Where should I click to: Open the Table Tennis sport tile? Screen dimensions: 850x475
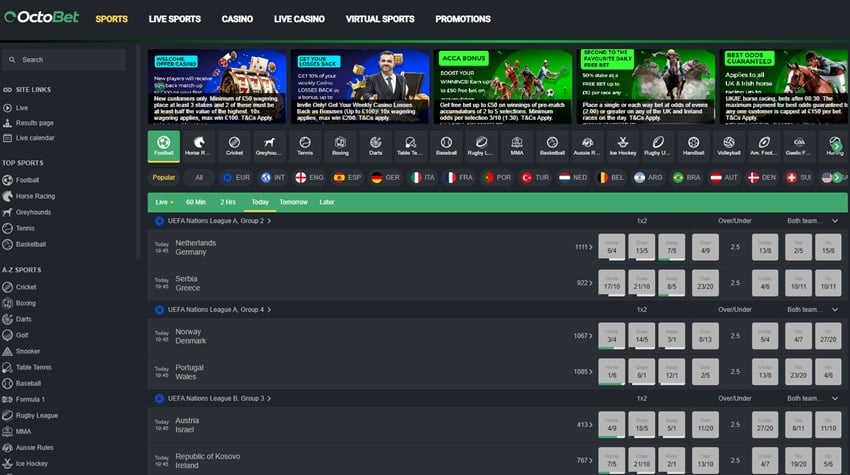tap(411, 146)
